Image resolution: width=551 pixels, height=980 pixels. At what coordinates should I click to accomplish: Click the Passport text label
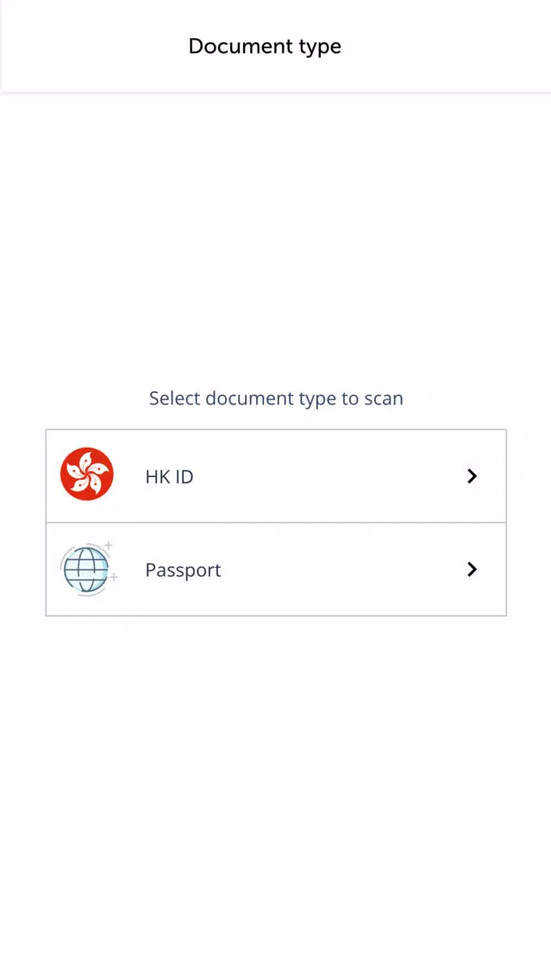pos(183,570)
